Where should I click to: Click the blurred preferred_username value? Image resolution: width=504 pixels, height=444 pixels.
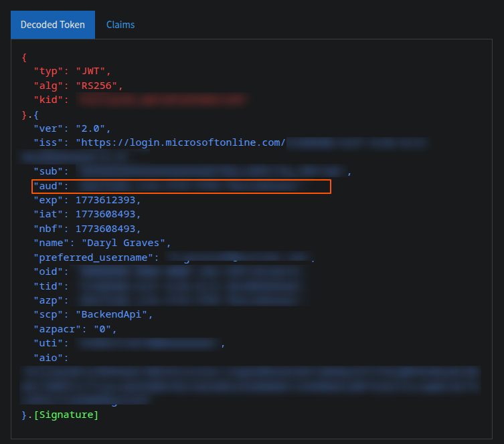pos(238,257)
